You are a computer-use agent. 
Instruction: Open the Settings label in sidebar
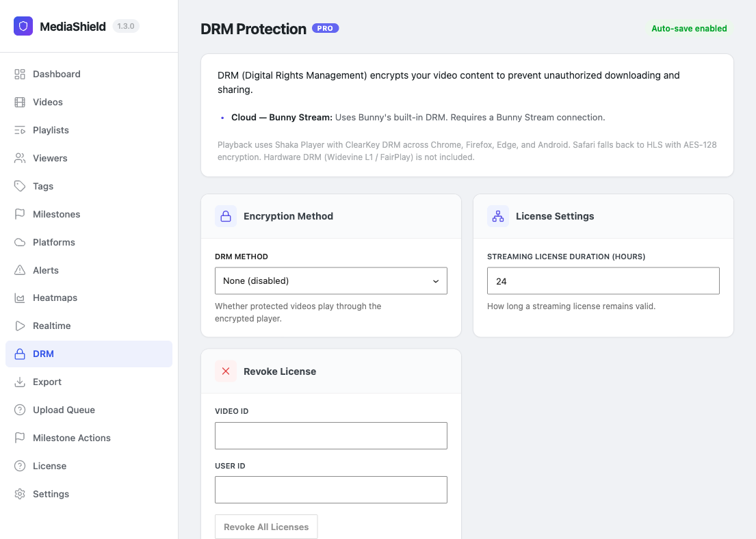click(51, 494)
